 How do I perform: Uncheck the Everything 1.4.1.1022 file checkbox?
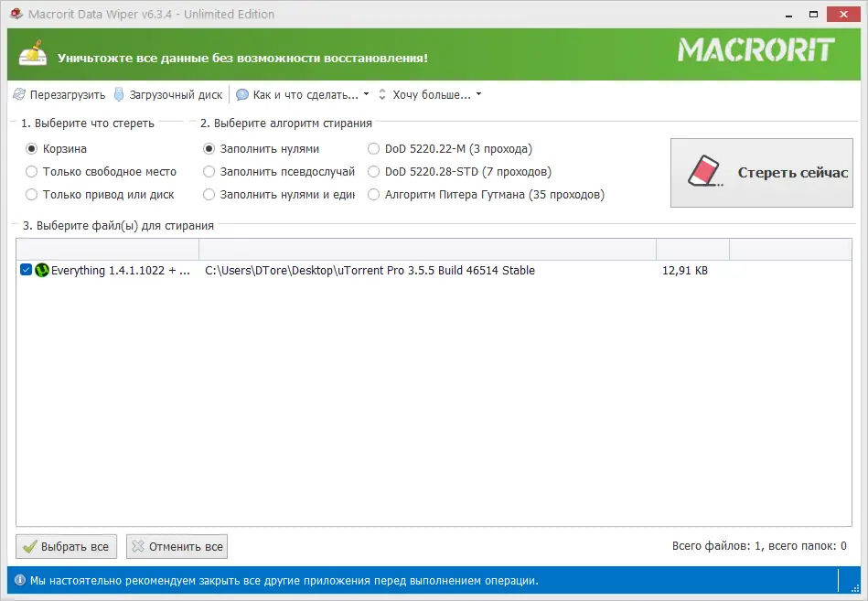pos(26,270)
